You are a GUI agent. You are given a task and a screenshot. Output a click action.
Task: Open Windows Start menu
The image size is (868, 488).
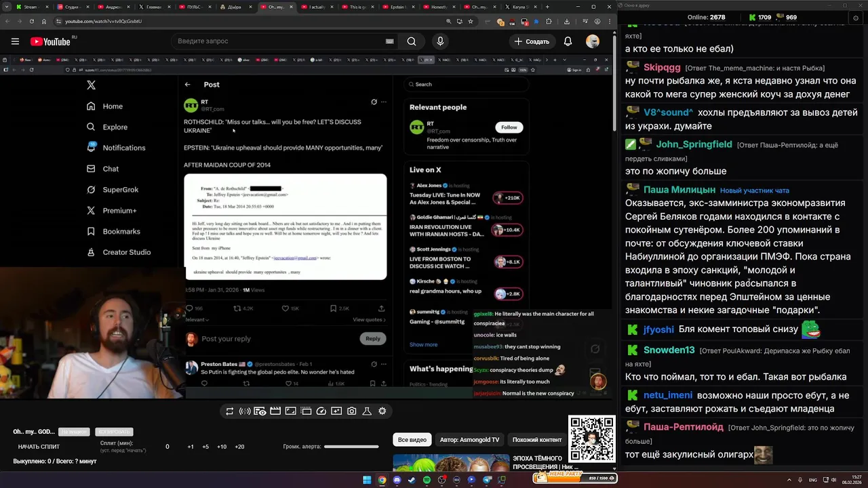click(367, 480)
